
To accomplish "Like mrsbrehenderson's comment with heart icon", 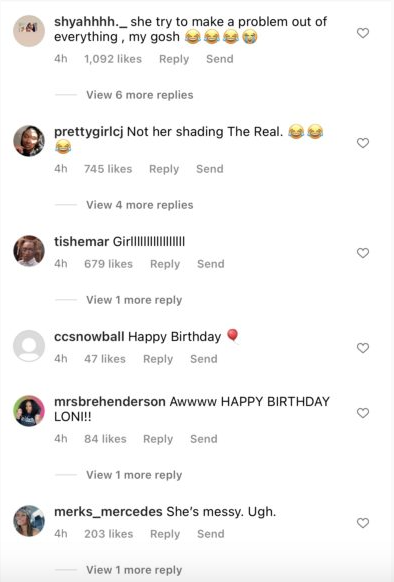I will click(363, 413).
